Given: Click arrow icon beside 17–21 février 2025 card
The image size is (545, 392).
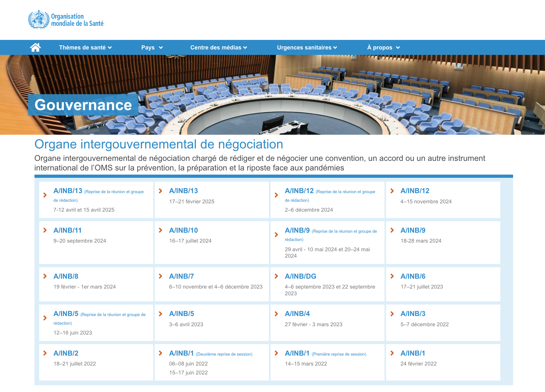Looking at the screenshot, I should 161,191.
